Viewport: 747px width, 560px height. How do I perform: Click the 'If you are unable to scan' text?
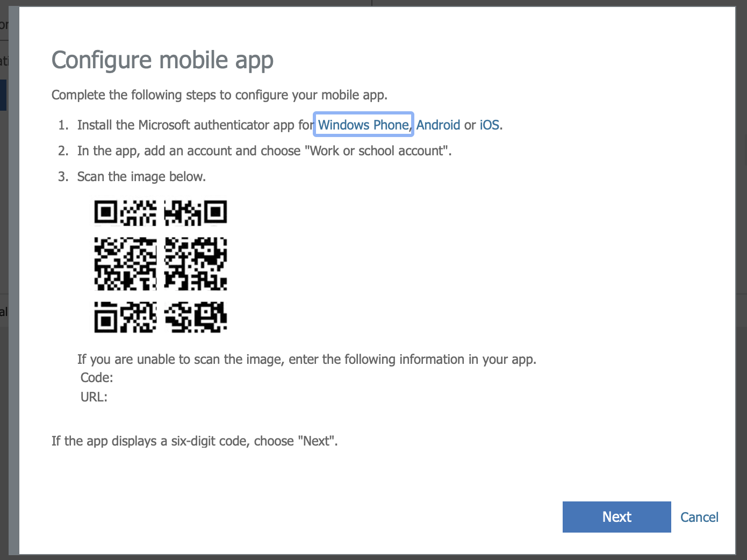tap(307, 359)
